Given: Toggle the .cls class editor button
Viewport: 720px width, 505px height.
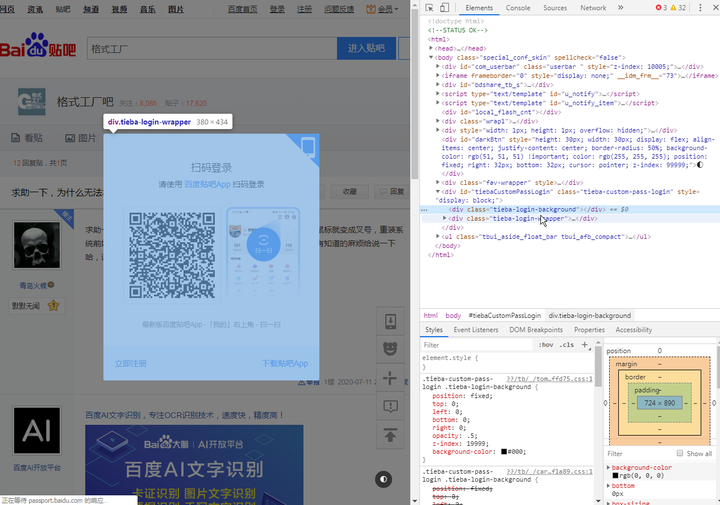Looking at the screenshot, I should pyautogui.click(x=568, y=344).
